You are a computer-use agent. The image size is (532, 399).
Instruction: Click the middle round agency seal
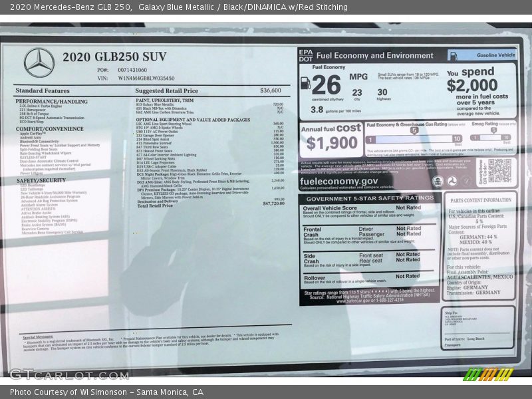point(452,181)
